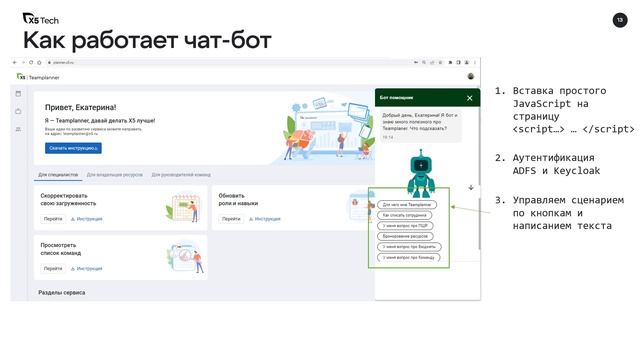Open Инструкция link under Скорректировать свою загруженность
The image size is (640, 360).
[87, 219]
